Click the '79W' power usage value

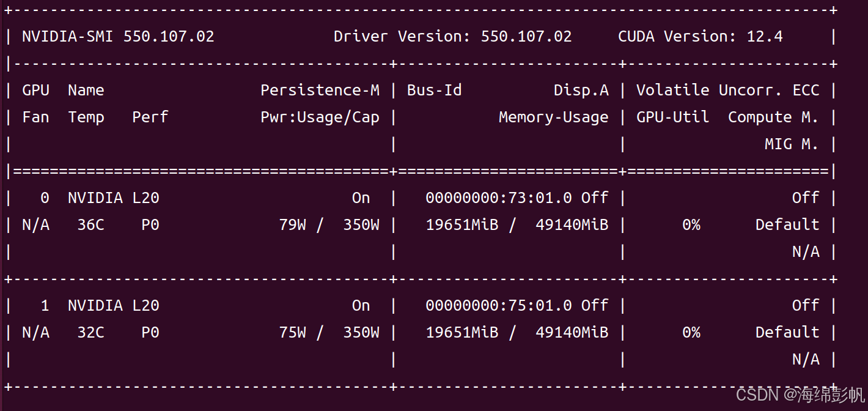(x=292, y=225)
